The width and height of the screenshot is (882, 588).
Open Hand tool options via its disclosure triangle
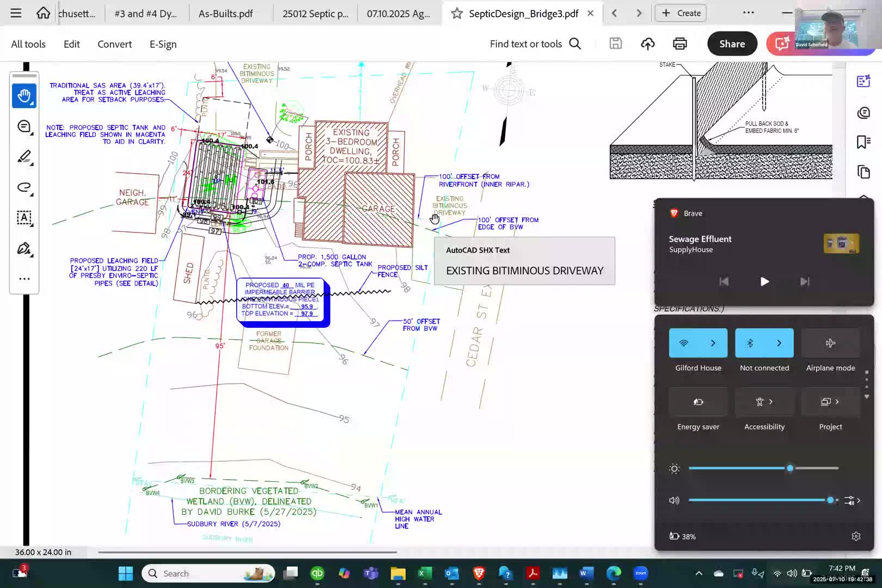[x=32, y=103]
